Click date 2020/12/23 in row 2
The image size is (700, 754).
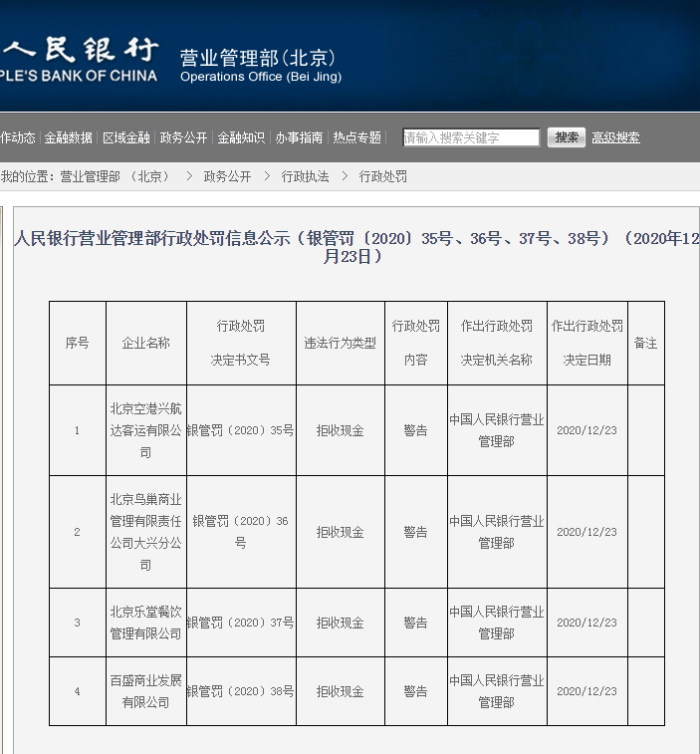coord(587,532)
